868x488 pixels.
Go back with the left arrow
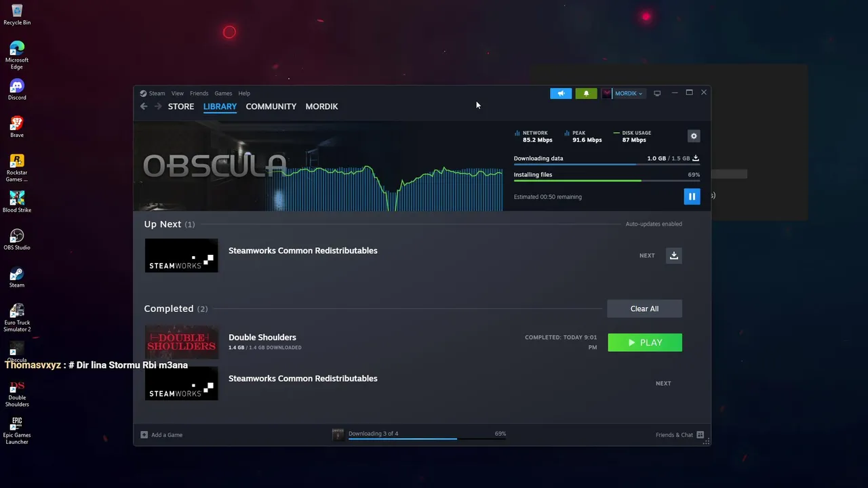pyautogui.click(x=144, y=106)
